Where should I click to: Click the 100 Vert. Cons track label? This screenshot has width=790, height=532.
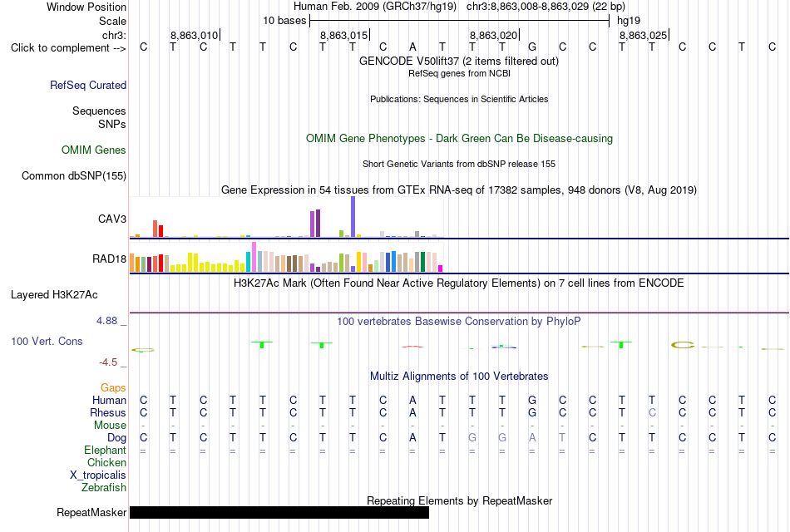coord(47,341)
